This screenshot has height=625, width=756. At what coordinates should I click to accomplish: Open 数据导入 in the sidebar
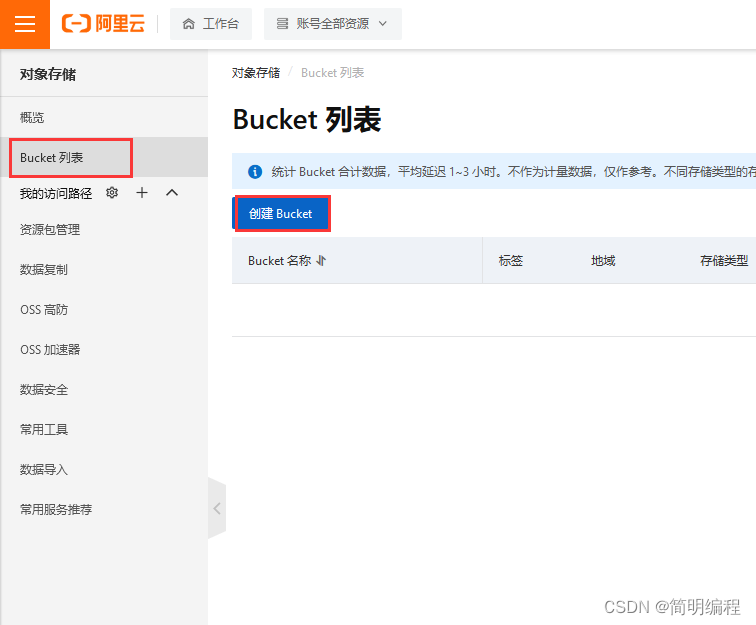tap(44, 470)
